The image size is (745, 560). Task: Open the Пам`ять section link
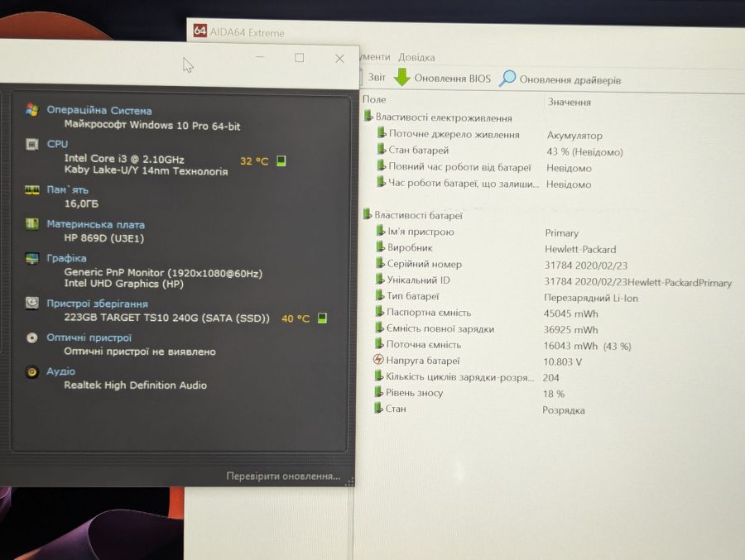(67, 190)
